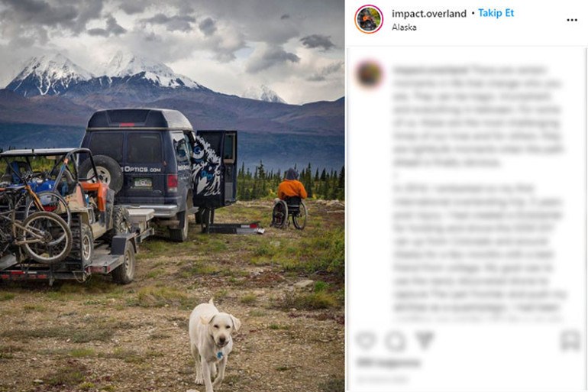Screen dimensions: 588x392
Task: Open comments with the speech bubble icon
Action: (396, 341)
